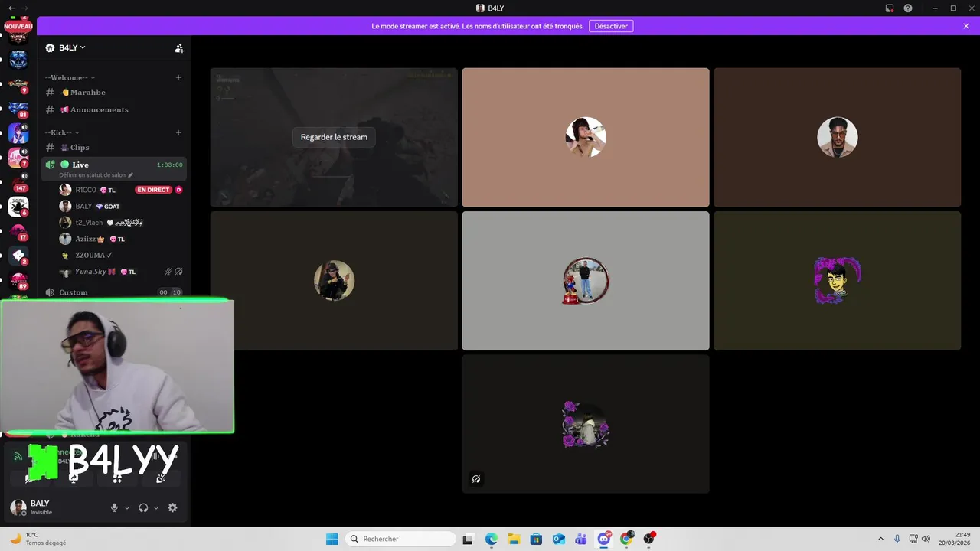Viewport: 980px width, 551px height.
Task: Open the server icon with badge 17
Action: coord(18,231)
